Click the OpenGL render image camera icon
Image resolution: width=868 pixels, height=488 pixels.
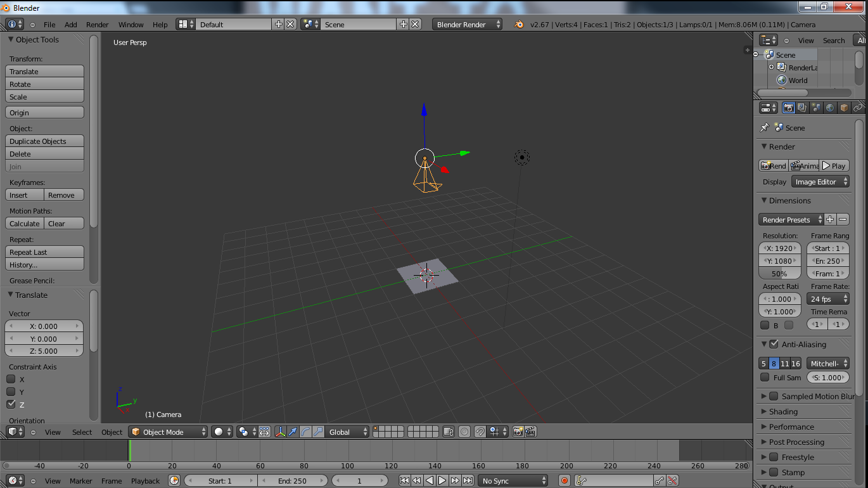pos(518,432)
